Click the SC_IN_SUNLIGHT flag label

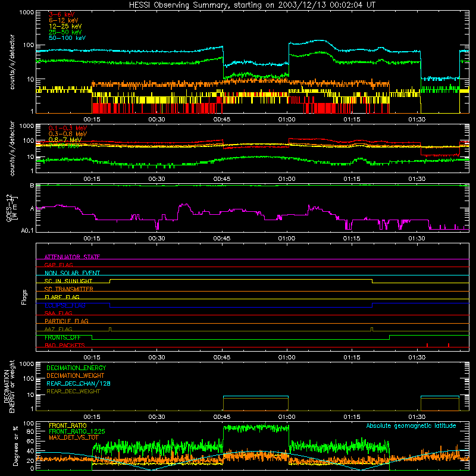point(68,281)
